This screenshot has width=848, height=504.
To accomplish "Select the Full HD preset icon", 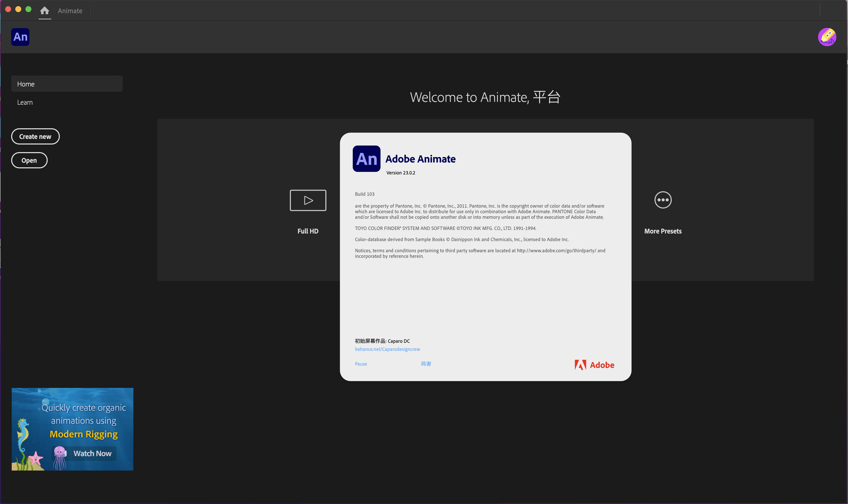I will (x=308, y=200).
